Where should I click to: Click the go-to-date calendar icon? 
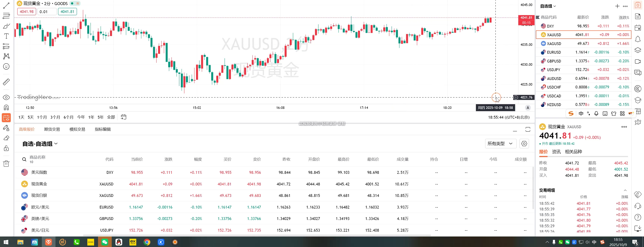(x=124, y=117)
